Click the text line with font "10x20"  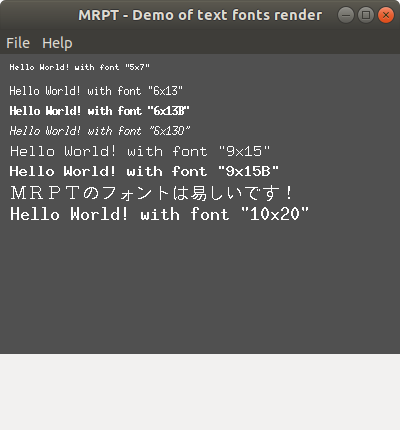(x=159, y=214)
